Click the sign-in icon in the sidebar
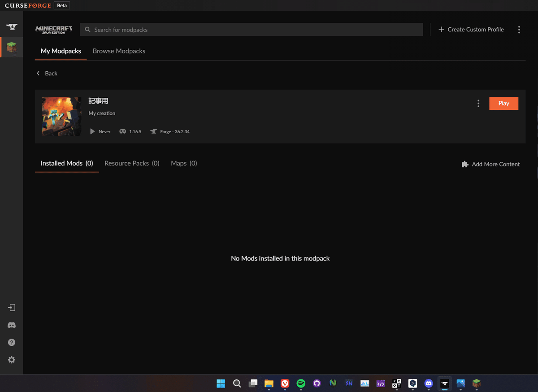Screen dimensions: 538x392 click(x=11, y=308)
